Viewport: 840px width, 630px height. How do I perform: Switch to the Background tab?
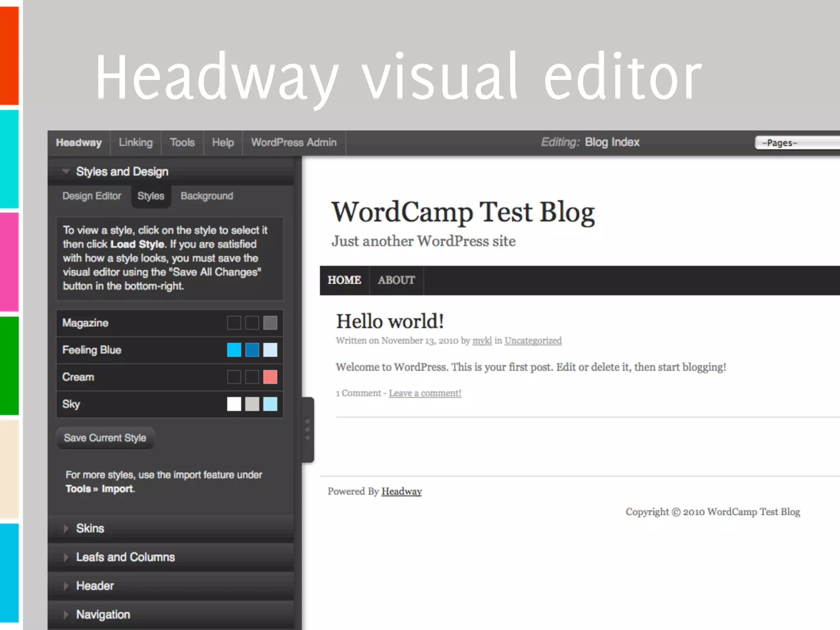207,196
